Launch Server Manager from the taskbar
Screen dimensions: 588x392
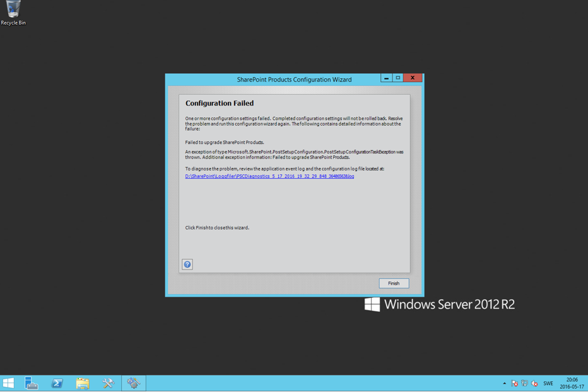click(x=32, y=383)
